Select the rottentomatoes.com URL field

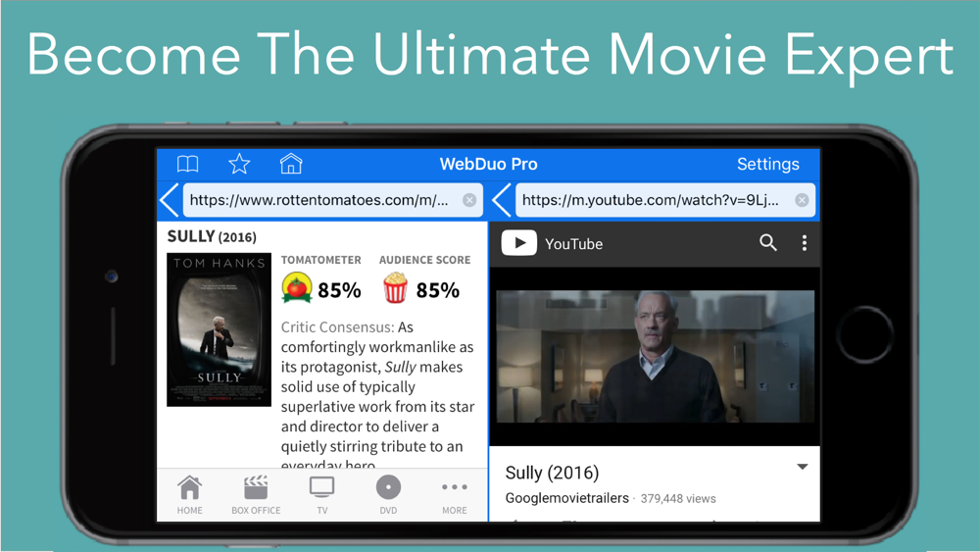[332, 200]
